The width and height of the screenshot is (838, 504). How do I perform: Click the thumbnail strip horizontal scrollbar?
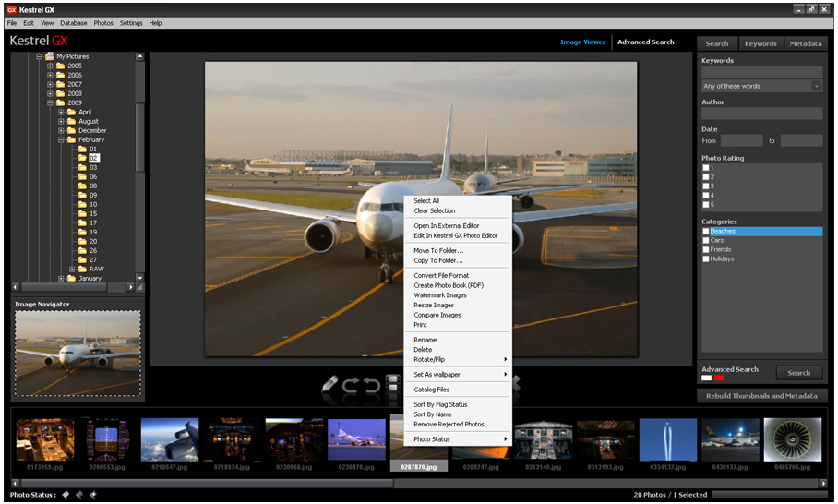[x=207, y=483]
